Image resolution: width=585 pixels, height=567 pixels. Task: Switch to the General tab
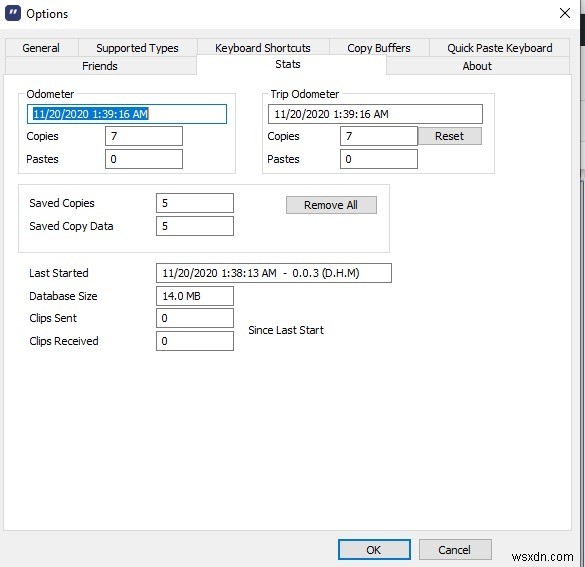pyautogui.click(x=41, y=48)
